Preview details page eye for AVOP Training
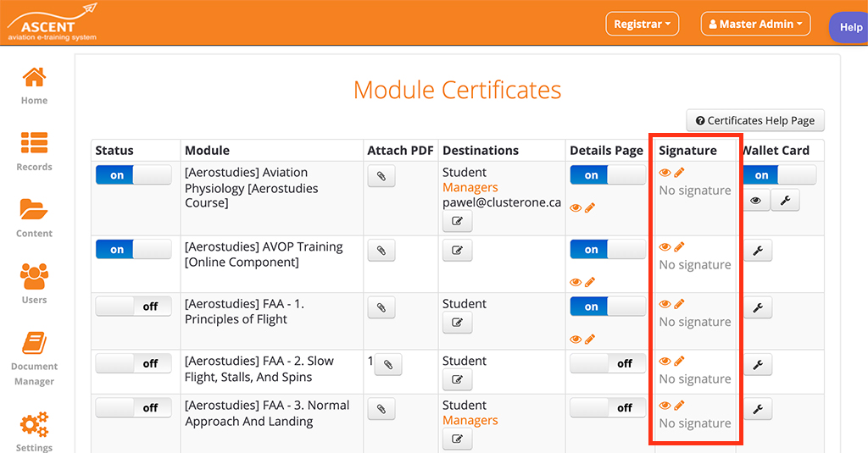868x453 pixels. pos(576,282)
